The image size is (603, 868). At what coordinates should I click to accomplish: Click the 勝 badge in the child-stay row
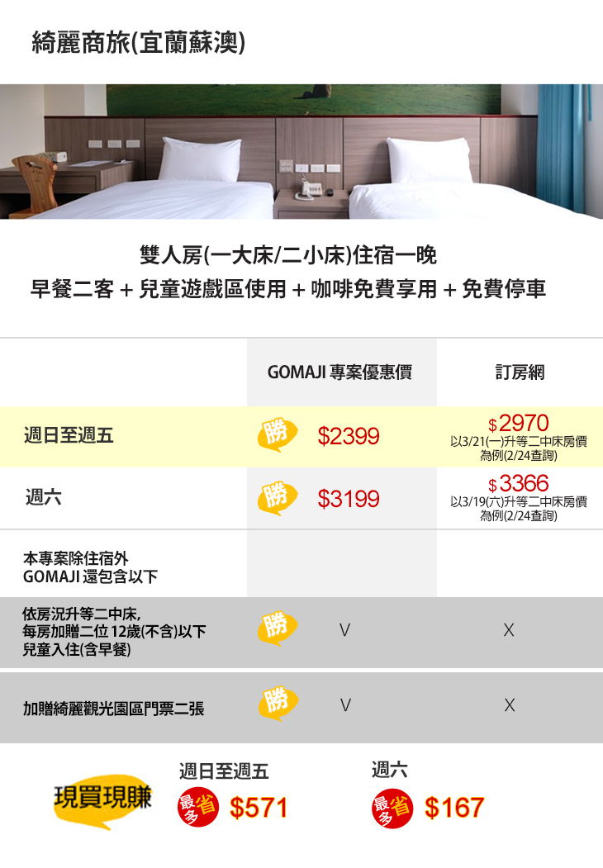point(277,628)
